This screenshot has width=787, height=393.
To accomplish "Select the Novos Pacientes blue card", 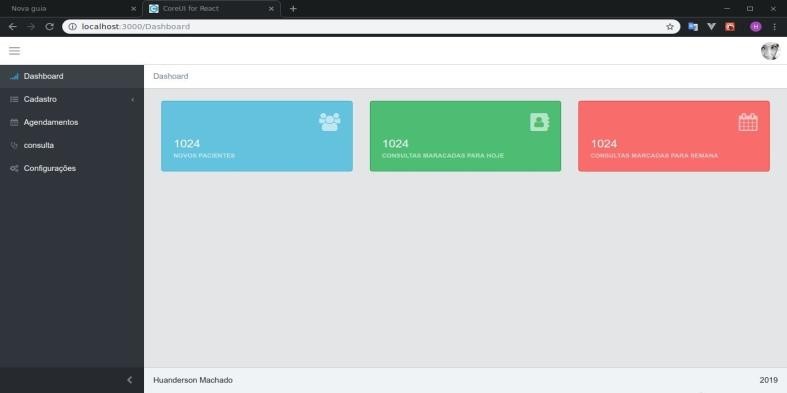I will click(x=257, y=136).
